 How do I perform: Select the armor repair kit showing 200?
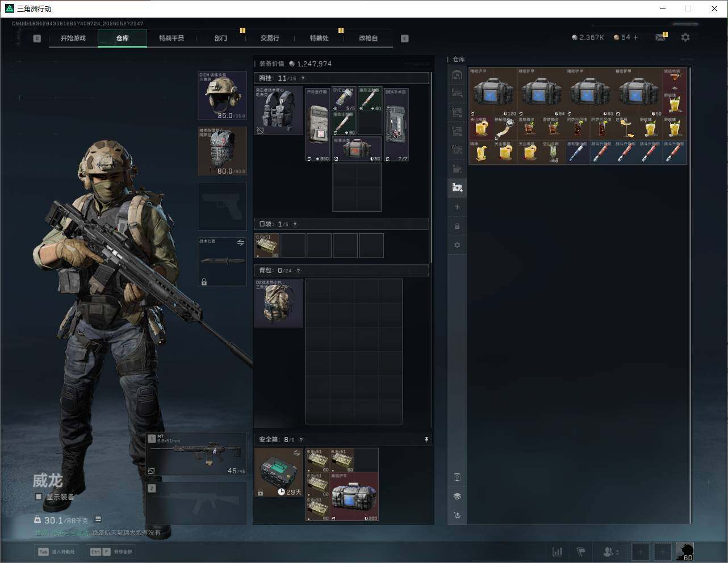click(x=354, y=497)
